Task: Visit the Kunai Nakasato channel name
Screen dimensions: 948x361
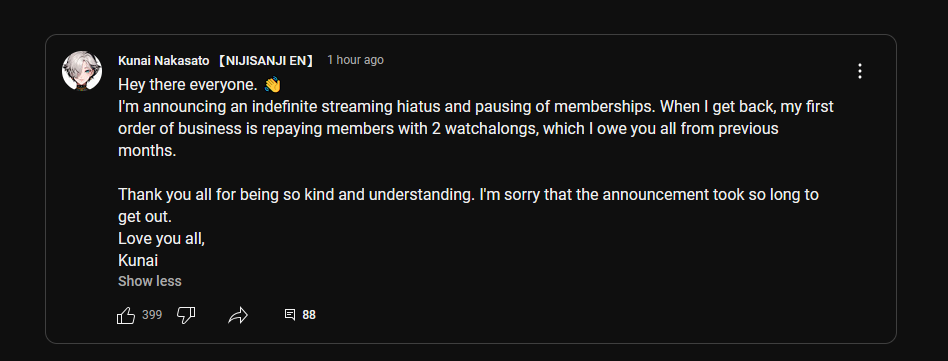Action: [164, 60]
